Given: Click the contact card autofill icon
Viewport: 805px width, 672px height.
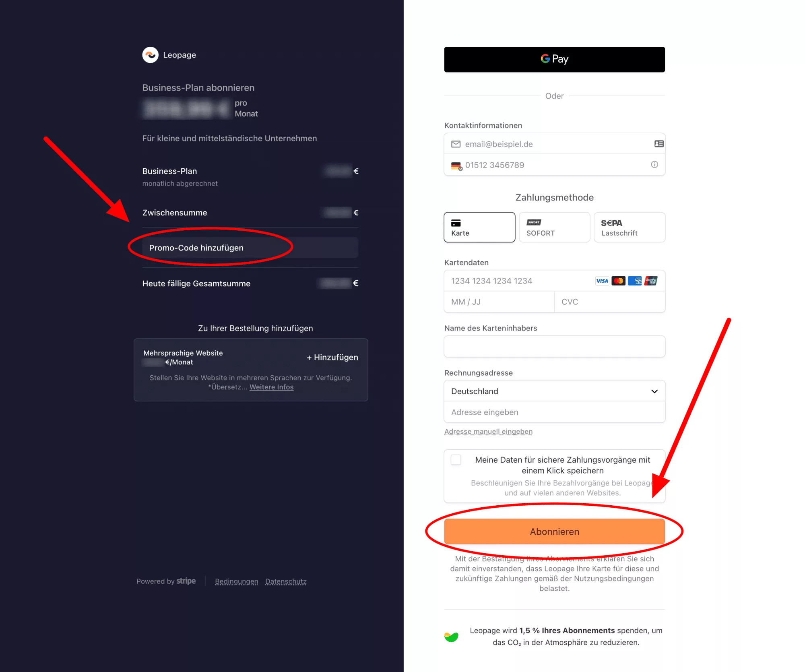Looking at the screenshot, I should [658, 144].
